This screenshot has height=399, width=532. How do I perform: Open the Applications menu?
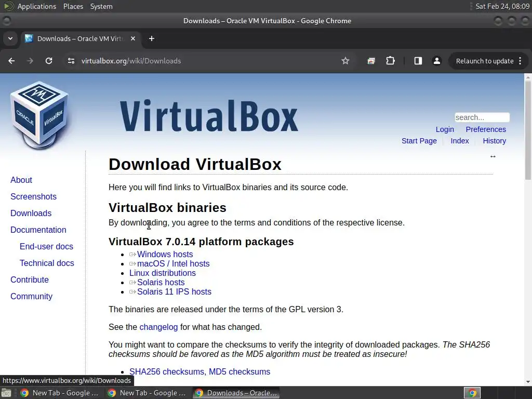(x=37, y=6)
